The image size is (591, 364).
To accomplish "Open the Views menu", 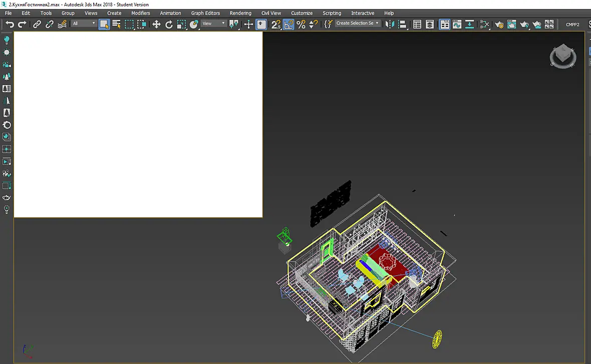I will (x=91, y=13).
